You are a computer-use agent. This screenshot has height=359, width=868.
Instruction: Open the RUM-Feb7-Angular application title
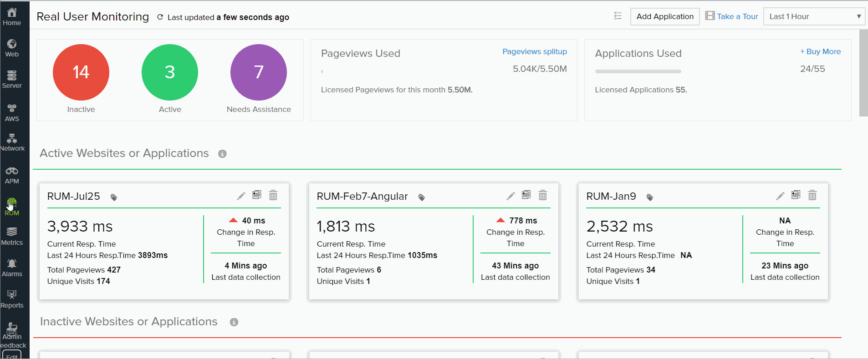tap(362, 196)
